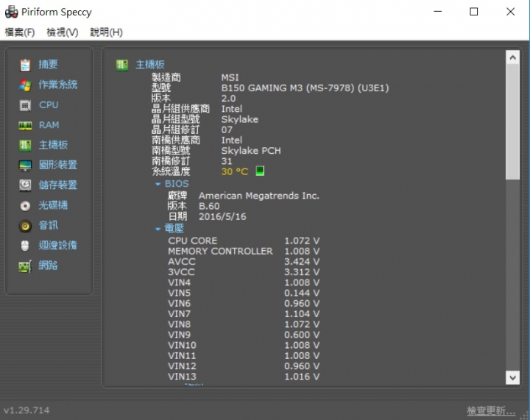
Task: Click the 儲存裝置 hard drive icon
Action: point(25,185)
